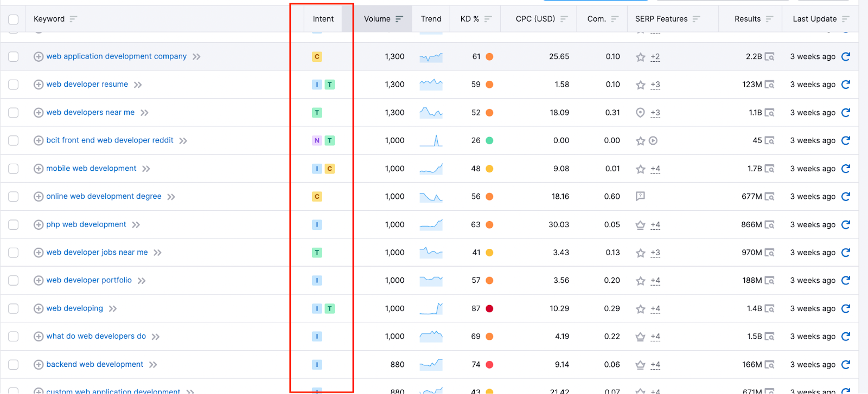
Task: Open the 'web developing' keyword link
Action: [74, 308]
